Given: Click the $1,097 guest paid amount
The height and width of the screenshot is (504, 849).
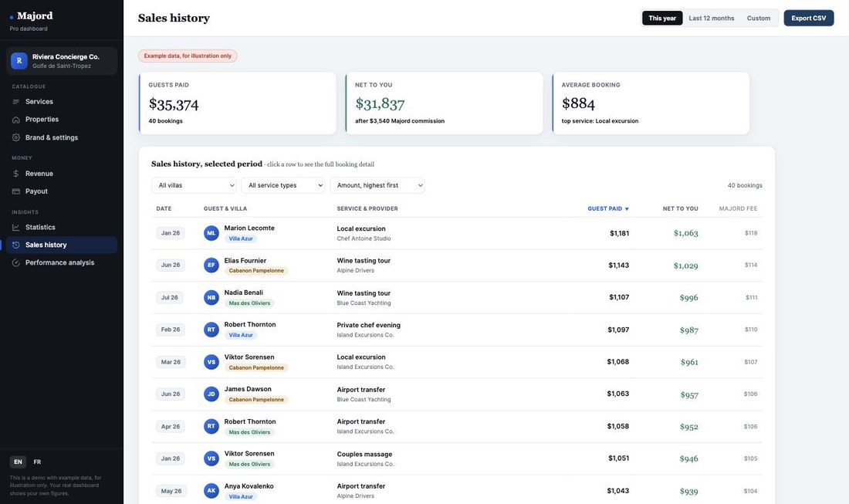Looking at the screenshot, I should coord(618,330).
